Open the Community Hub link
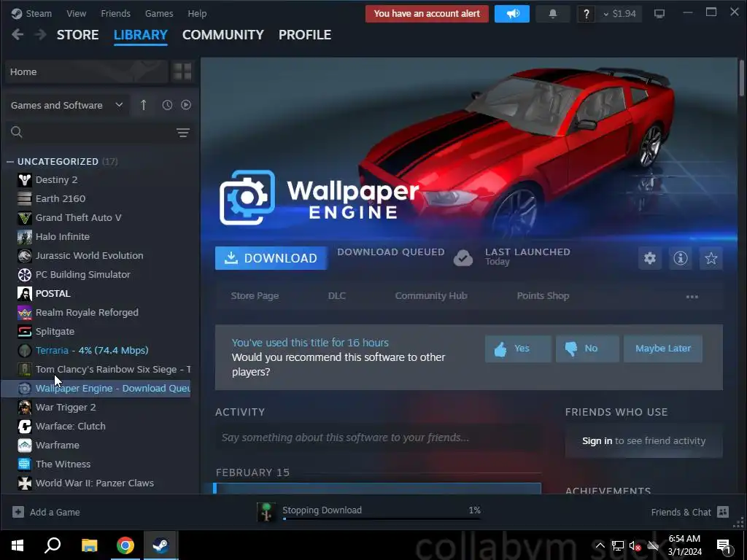 pyautogui.click(x=431, y=296)
